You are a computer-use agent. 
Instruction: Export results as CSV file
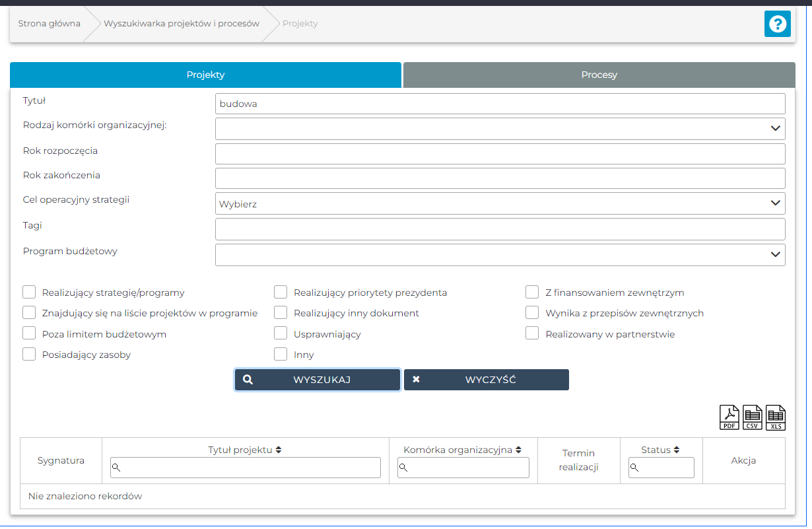[x=753, y=417]
